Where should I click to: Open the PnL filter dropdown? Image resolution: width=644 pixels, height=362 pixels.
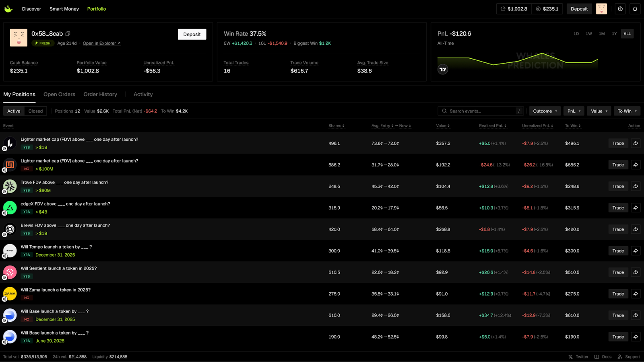point(574,111)
